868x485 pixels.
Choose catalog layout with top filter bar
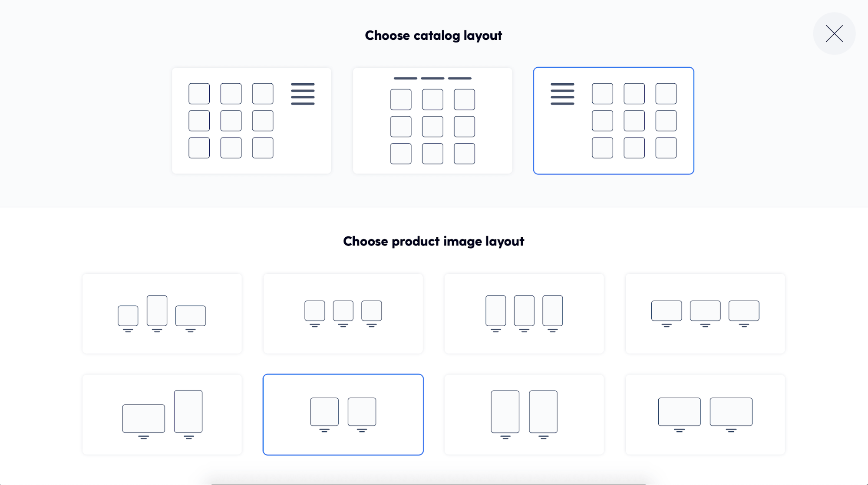[x=432, y=121]
